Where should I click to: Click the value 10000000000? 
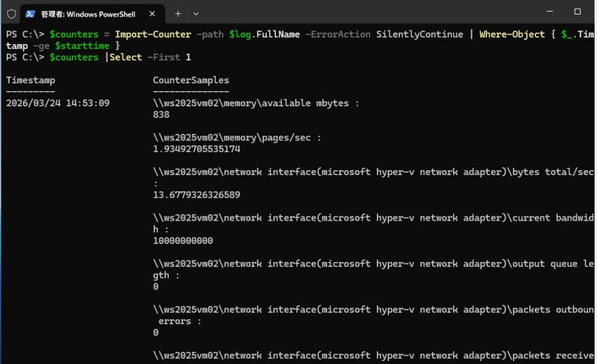click(183, 241)
